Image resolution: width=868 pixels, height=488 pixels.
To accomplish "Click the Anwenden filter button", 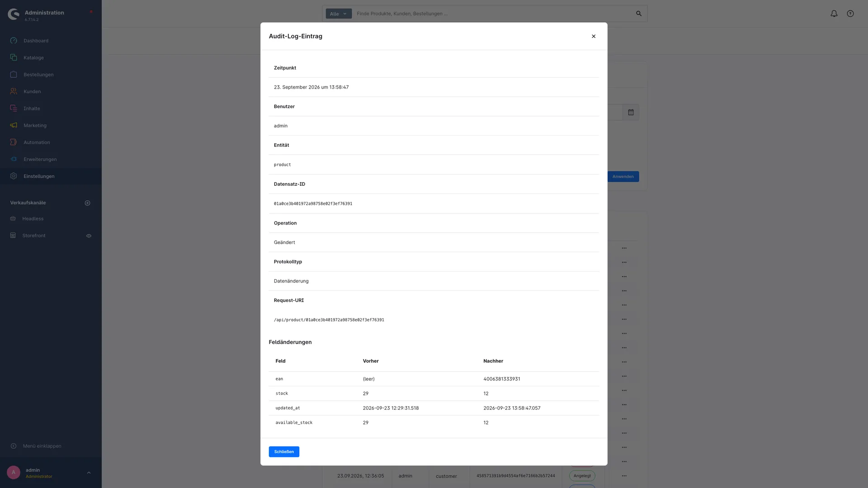I will point(623,177).
